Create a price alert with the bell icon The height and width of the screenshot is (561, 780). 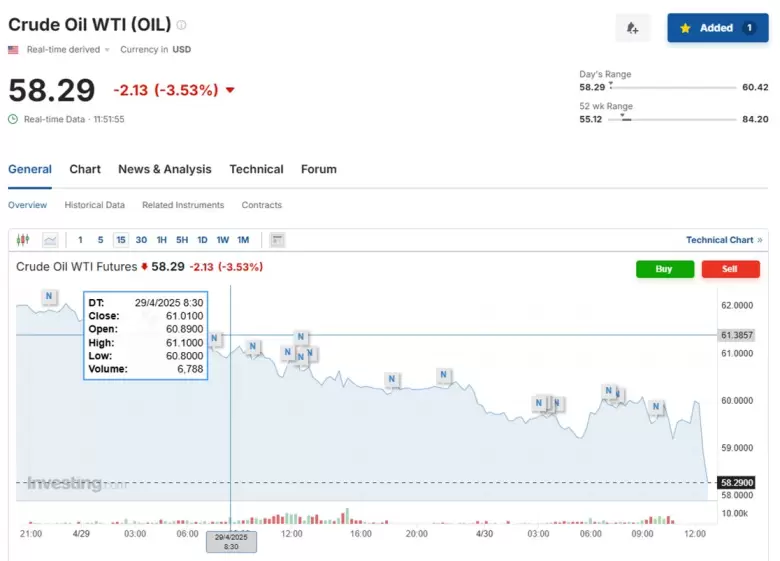tap(632, 28)
